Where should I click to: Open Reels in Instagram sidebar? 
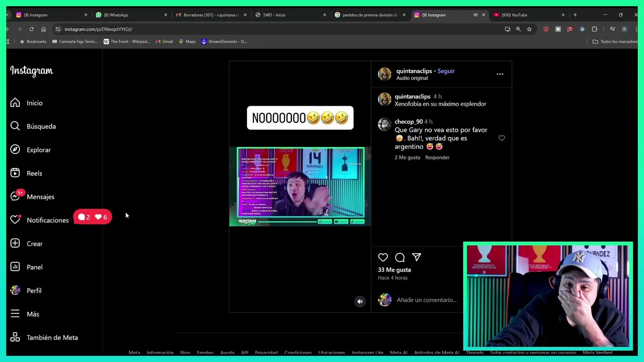[x=27, y=173]
